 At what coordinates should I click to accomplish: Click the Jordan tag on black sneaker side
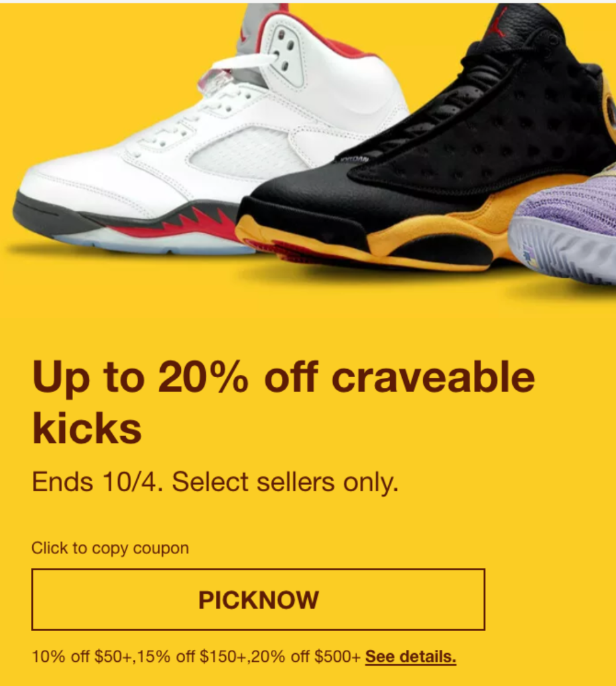click(353, 159)
